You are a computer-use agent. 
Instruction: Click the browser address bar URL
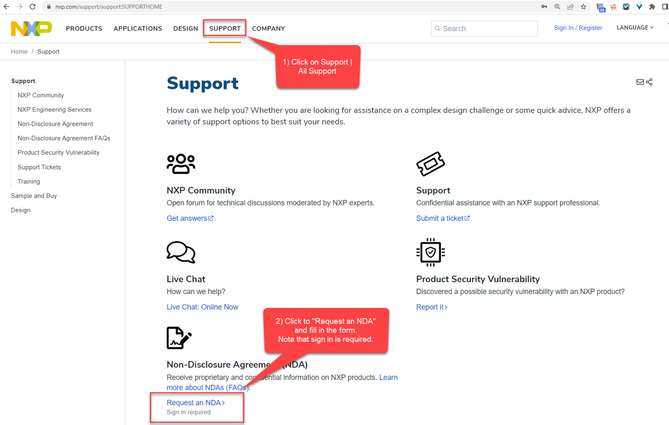108,7
